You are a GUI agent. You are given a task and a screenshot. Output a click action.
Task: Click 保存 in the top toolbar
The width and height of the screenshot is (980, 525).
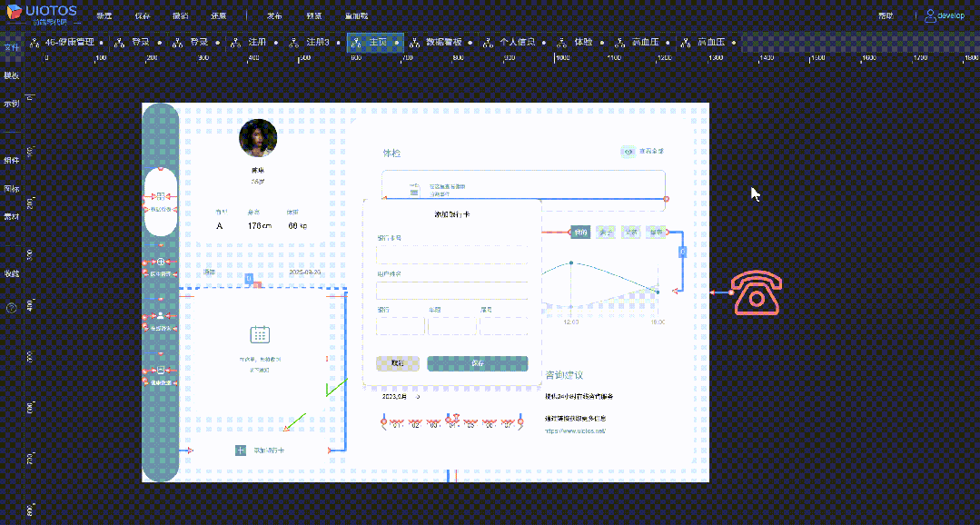pos(143,15)
